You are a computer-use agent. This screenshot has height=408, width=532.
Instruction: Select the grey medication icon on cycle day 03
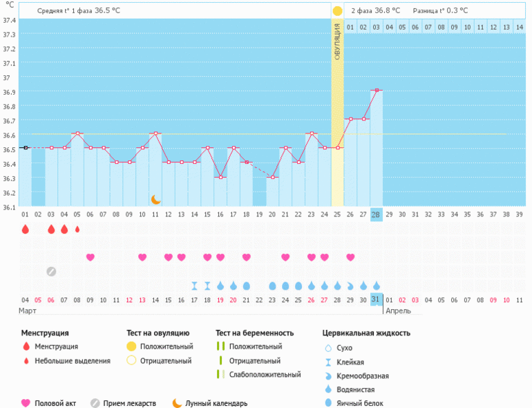(51, 271)
